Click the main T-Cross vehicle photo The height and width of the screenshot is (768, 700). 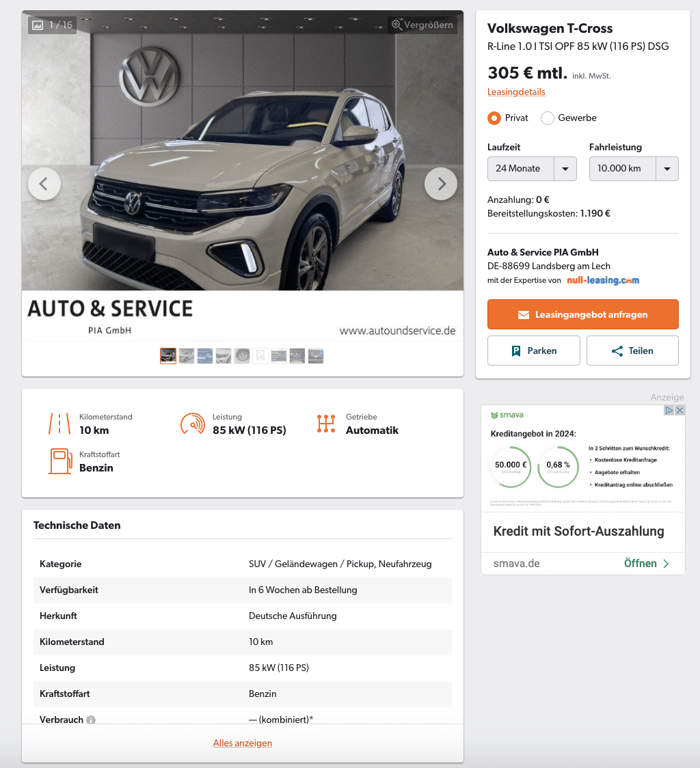pos(243,150)
